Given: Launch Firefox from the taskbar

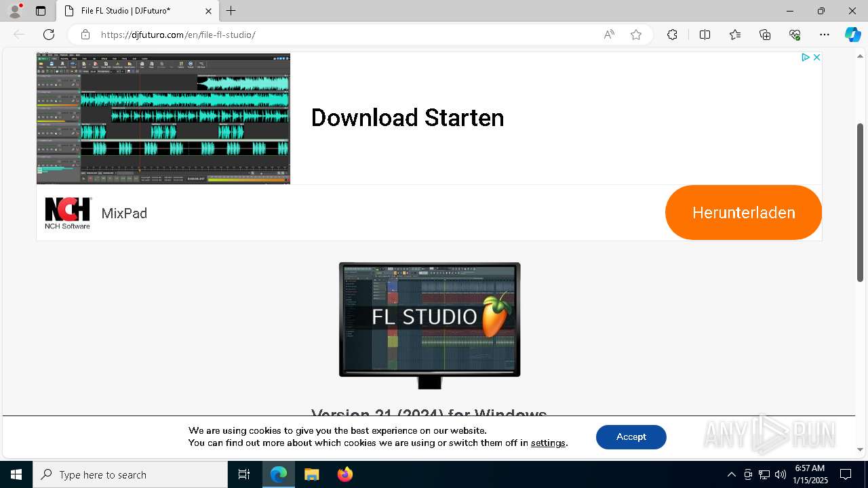Looking at the screenshot, I should click(x=344, y=474).
